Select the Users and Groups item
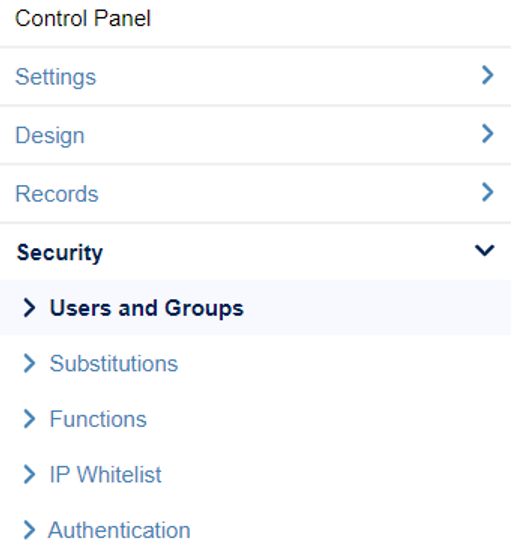Screen dimensions: 532x547 pos(147,308)
